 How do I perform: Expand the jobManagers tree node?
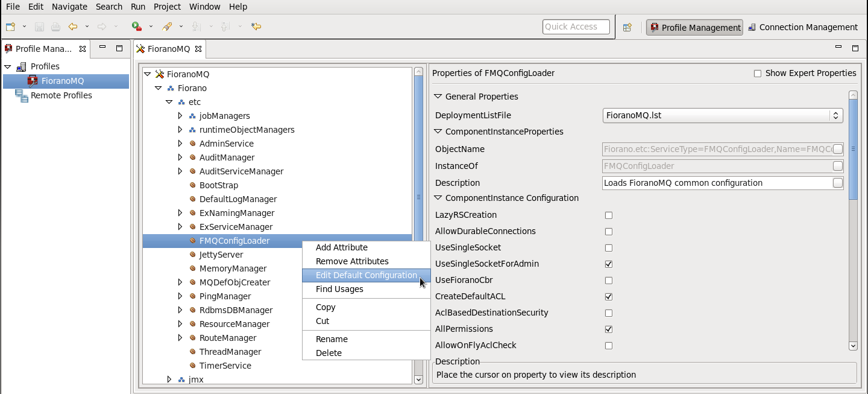coord(180,116)
